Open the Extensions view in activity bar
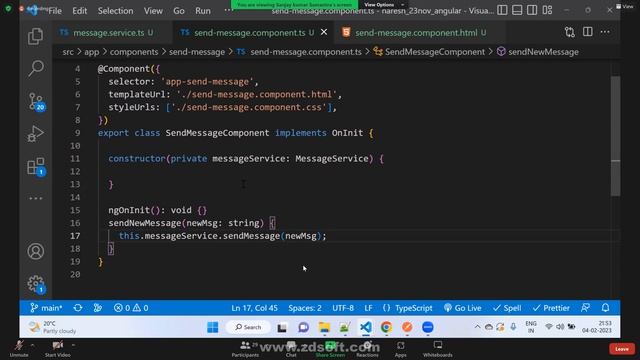 pos(36,166)
